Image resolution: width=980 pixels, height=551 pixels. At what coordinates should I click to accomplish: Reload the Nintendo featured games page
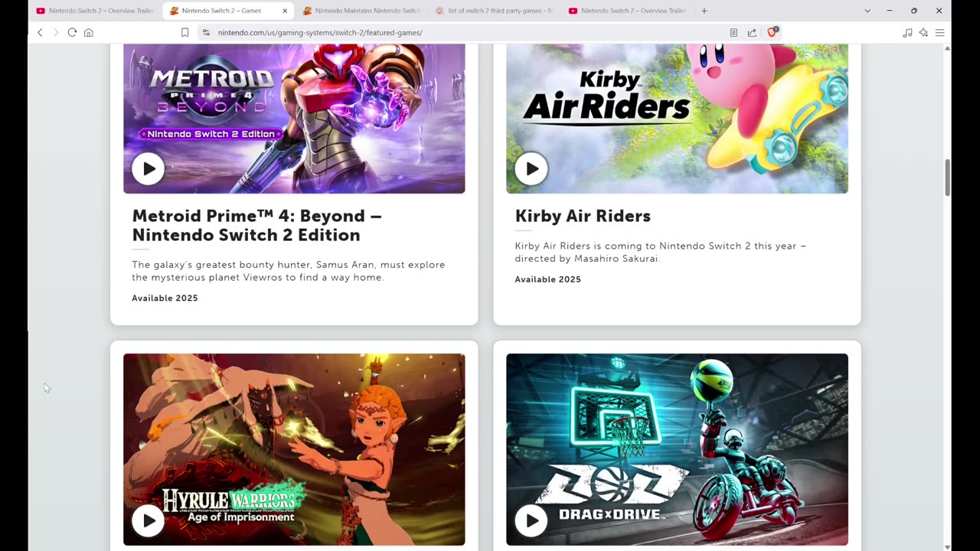tap(72, 32)
